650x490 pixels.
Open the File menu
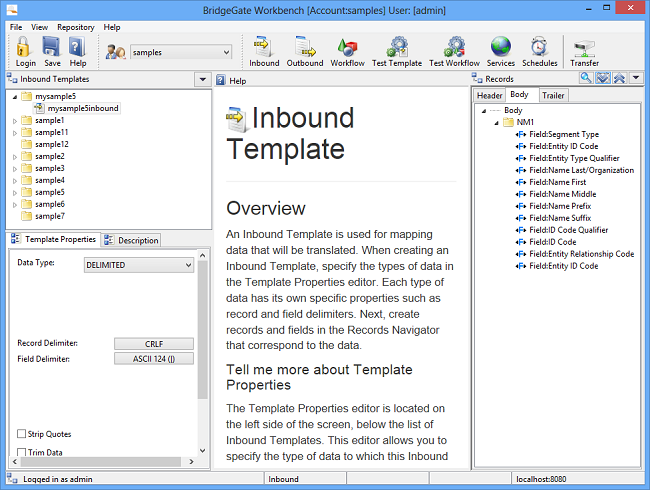(x=16, y=27)
